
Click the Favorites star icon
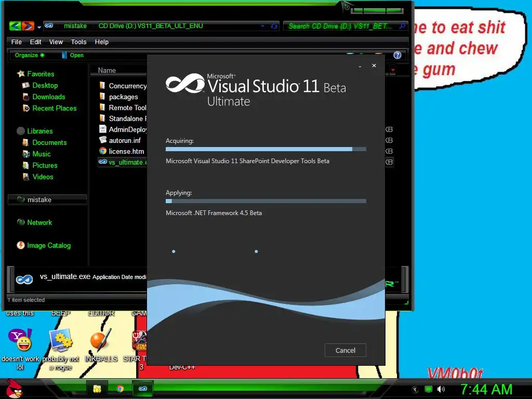(x=21, y=74)
